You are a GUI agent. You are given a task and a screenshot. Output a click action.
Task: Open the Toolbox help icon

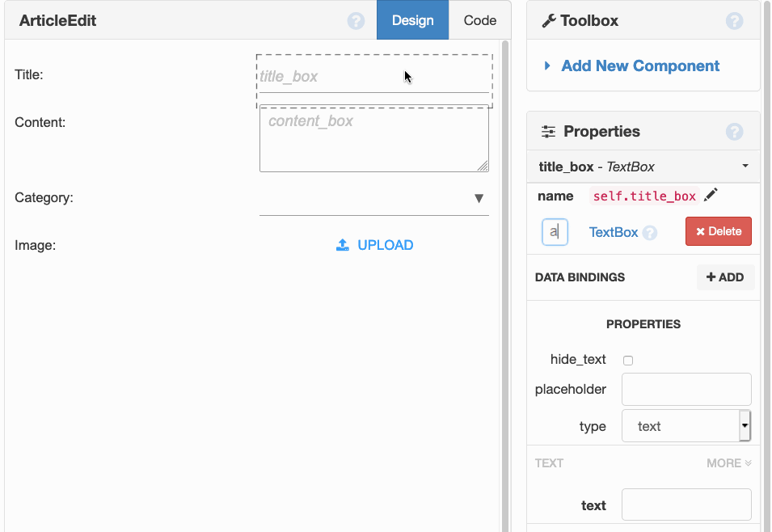pyautogui.click(x=734, y=21)
